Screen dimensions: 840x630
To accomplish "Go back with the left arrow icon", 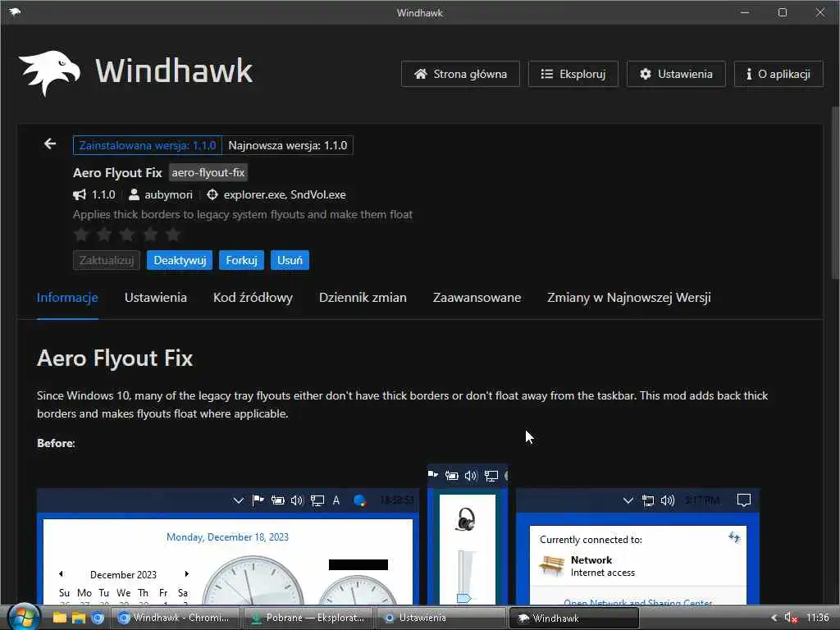I will tap(50, 144).
